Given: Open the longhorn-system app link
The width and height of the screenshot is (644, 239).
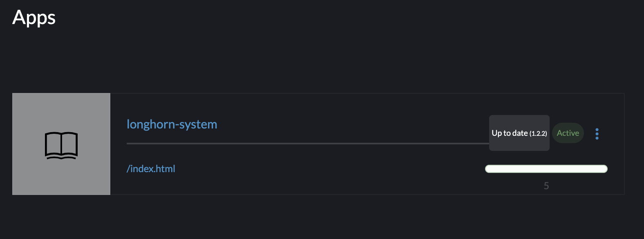Looking at the screenshot, I should coord(172,124).
